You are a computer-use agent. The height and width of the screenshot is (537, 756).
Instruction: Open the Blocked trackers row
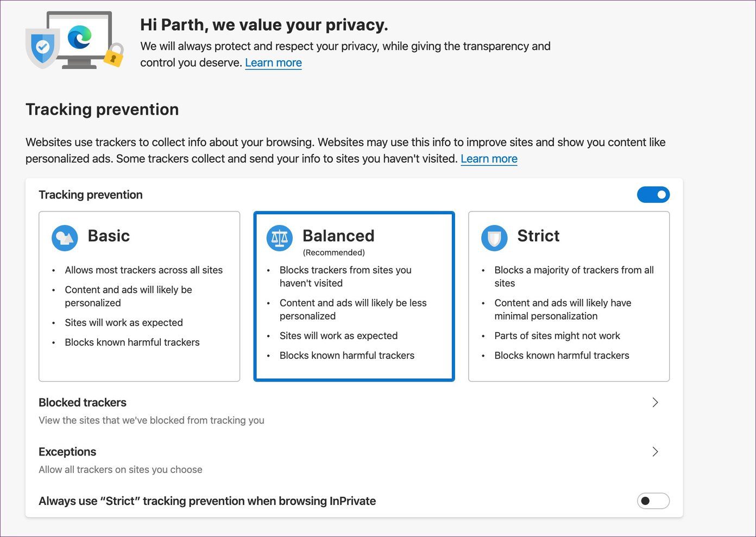354,411
